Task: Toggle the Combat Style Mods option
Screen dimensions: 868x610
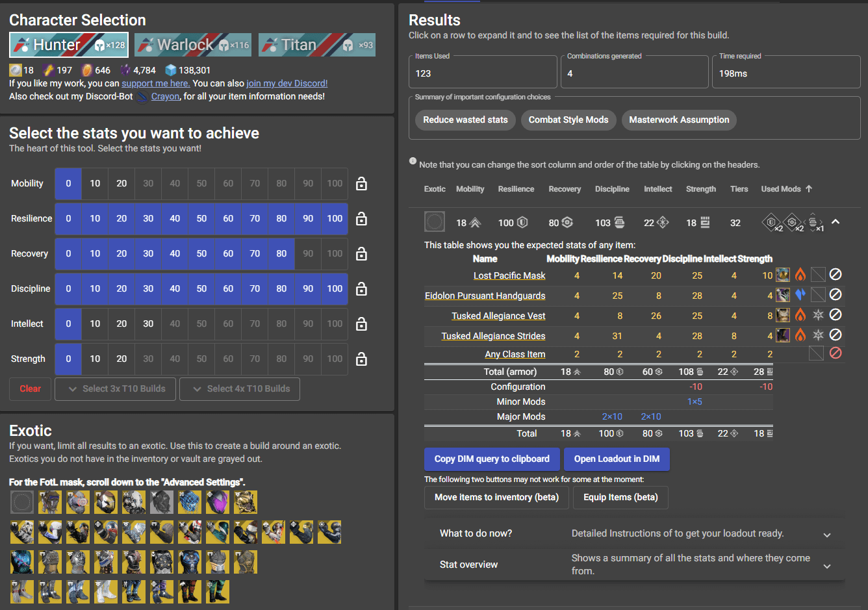Action: pos(568,120)
